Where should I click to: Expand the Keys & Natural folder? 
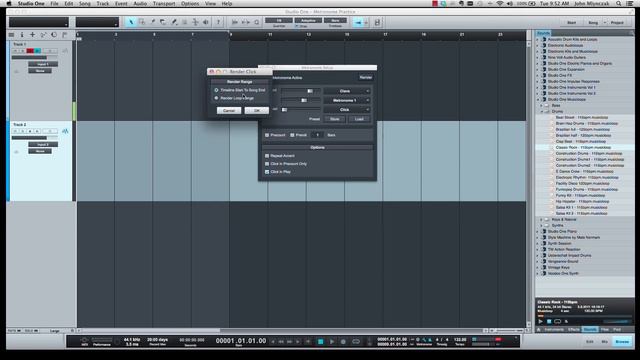(x=542, y=220)
